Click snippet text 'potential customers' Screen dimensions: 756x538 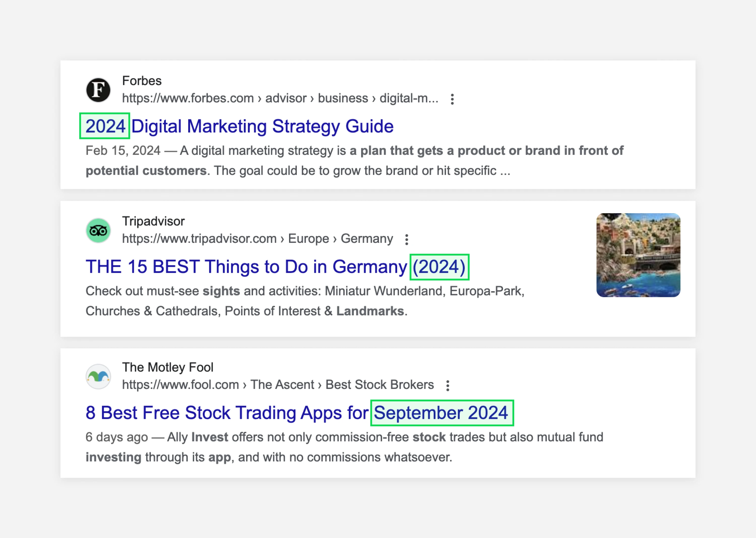point(146,171)
